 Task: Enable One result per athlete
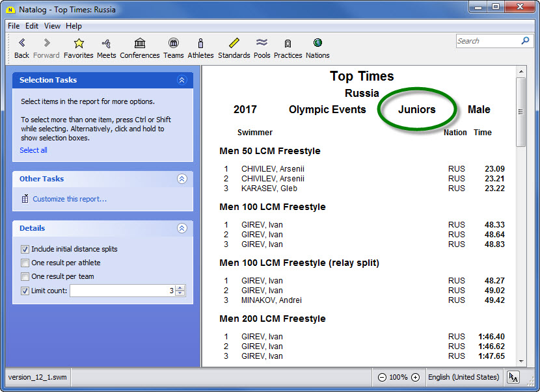click(25, 263)
